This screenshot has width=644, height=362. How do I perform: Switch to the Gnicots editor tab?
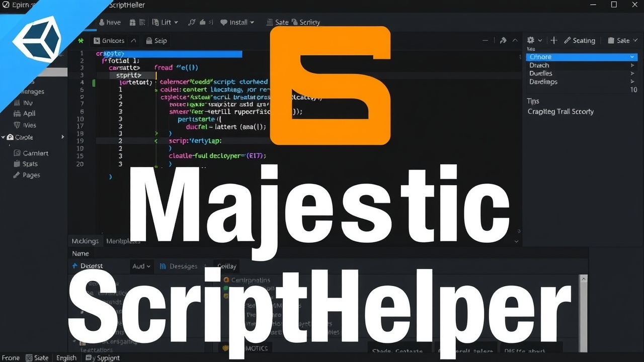(109, 41)
